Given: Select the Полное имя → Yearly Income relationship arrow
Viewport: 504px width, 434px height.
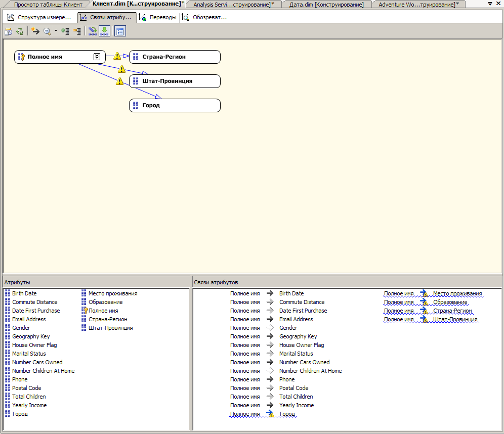Looking at the screenshot, I should pyautogui.click(x=270, y=405).
